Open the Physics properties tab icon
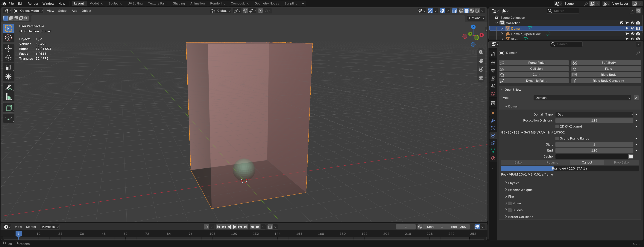This screenshot has height=247, width=644. click(x=493, y=136)
